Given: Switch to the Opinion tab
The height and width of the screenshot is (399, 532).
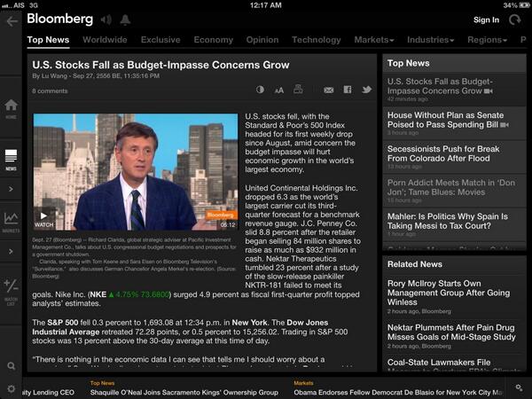Looking at the screenshot, I should click(x=262, y=40).
